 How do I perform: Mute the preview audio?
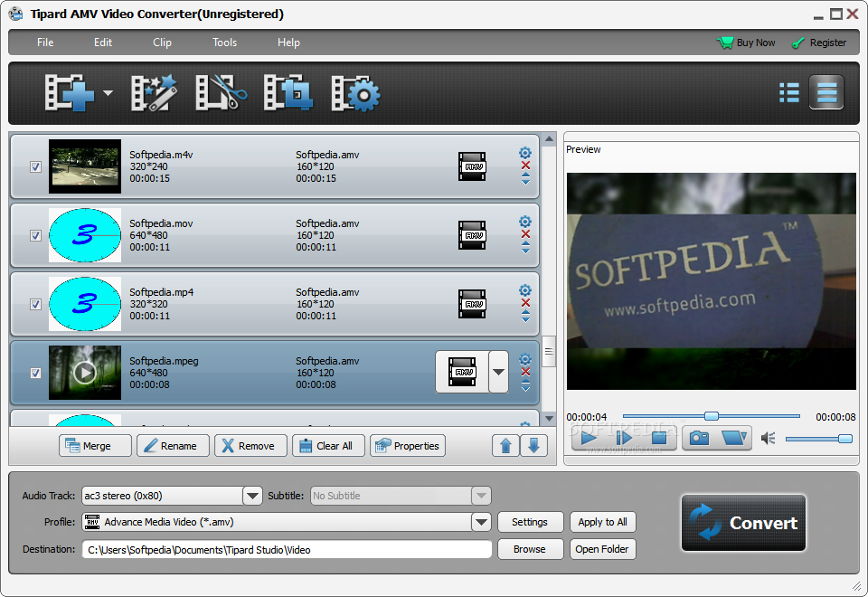point(768,439)
